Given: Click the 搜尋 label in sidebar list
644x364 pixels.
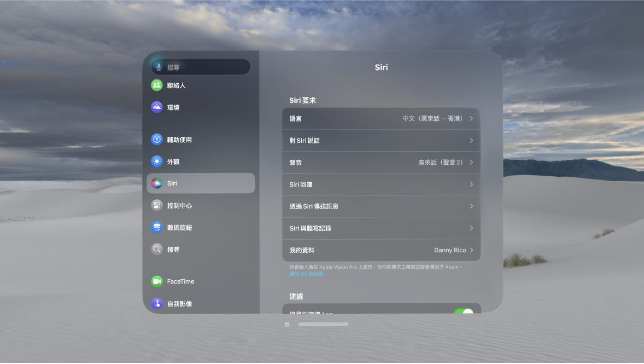Looking at the screenshot, I should point(173,250).
